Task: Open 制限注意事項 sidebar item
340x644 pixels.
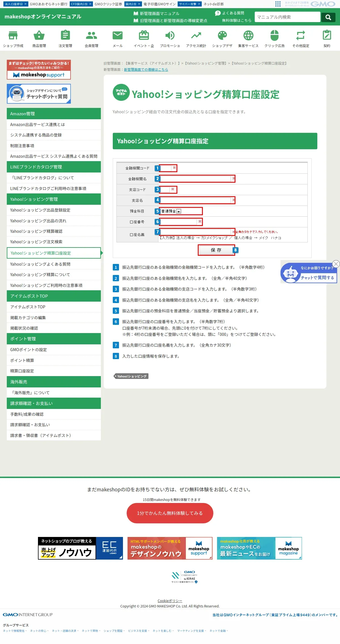Action: [x=54, y=146]
